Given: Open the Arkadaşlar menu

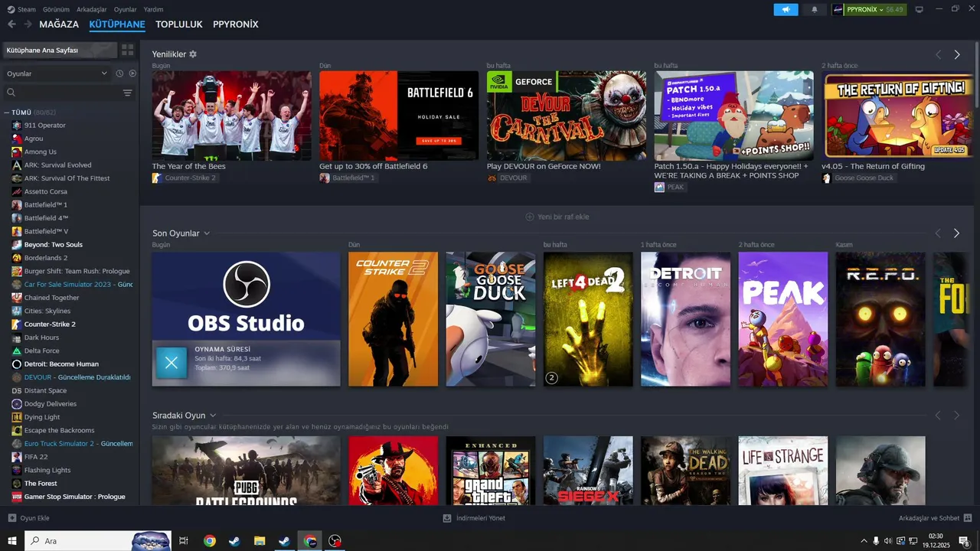Looking at the screenshot, I should tap(92, 9).
